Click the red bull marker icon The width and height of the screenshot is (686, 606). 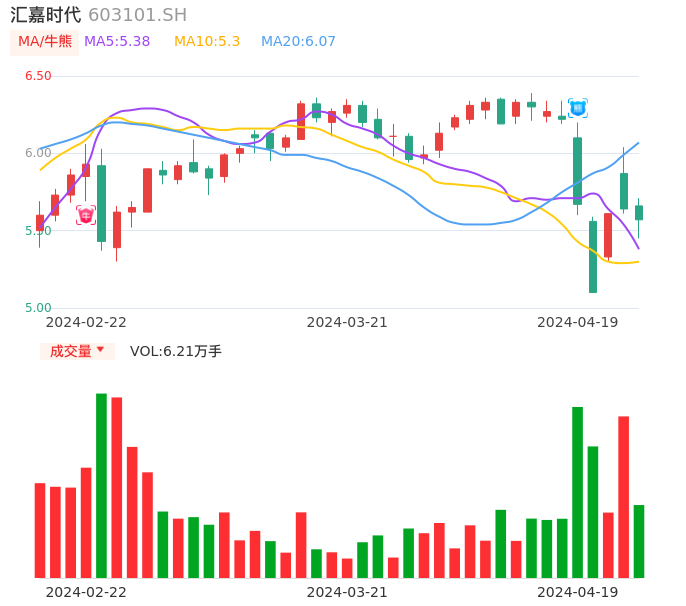(x=86, y=215)
